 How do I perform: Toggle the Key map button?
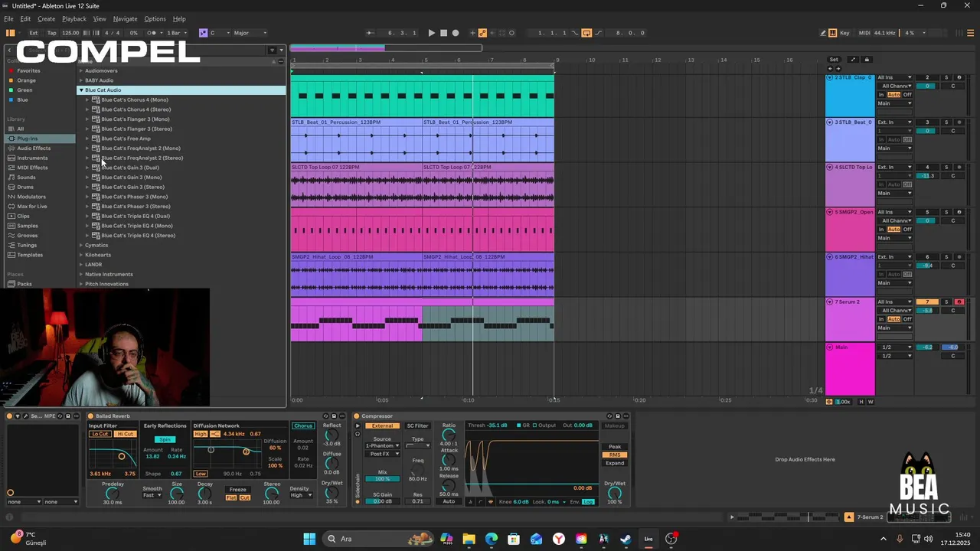click(844, 33)
